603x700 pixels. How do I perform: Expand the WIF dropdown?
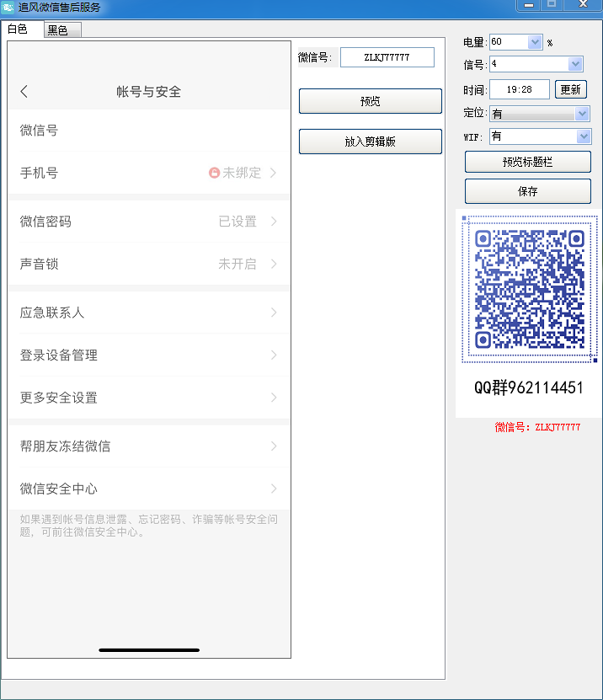(584, 136)
